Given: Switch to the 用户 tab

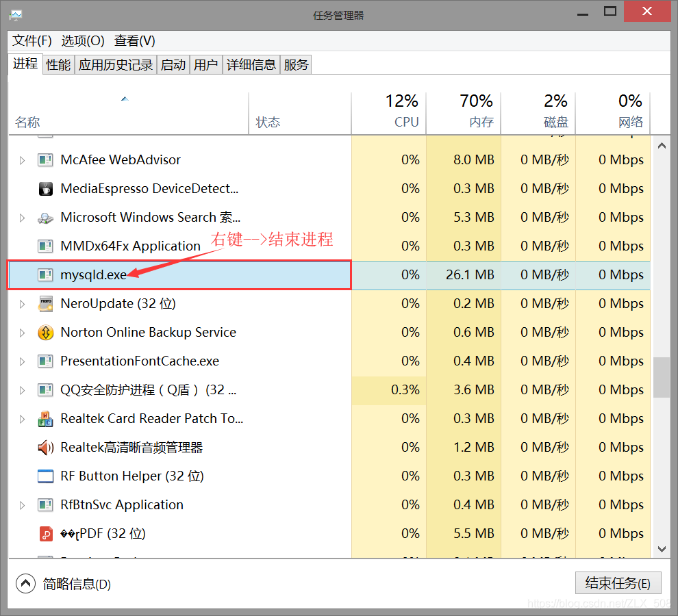Looking at the screenshot, I should coord(206,65).
